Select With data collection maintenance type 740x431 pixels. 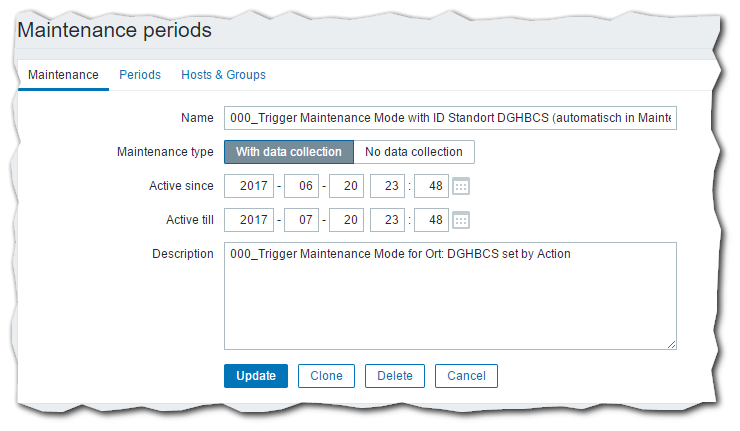click(x=288, y=152)
